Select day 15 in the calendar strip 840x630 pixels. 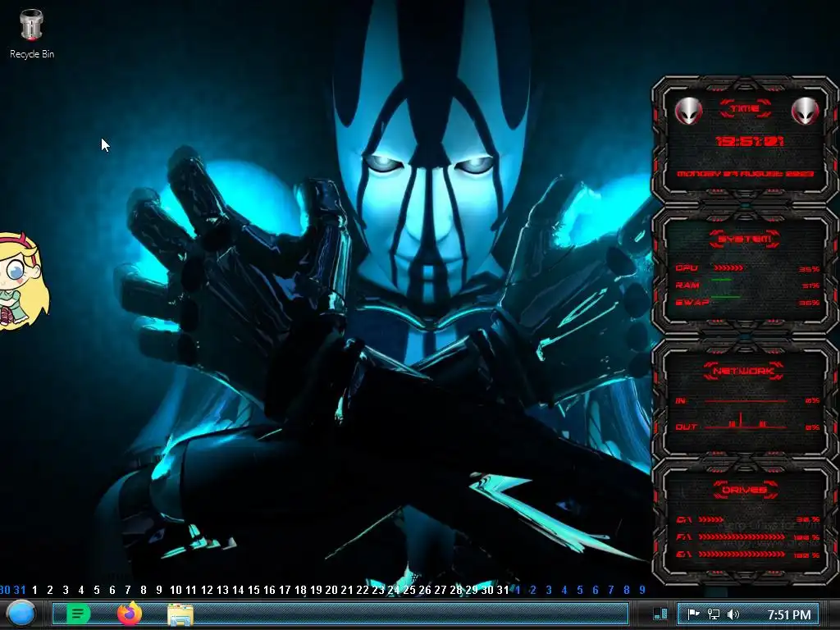(x=253, y=590)
